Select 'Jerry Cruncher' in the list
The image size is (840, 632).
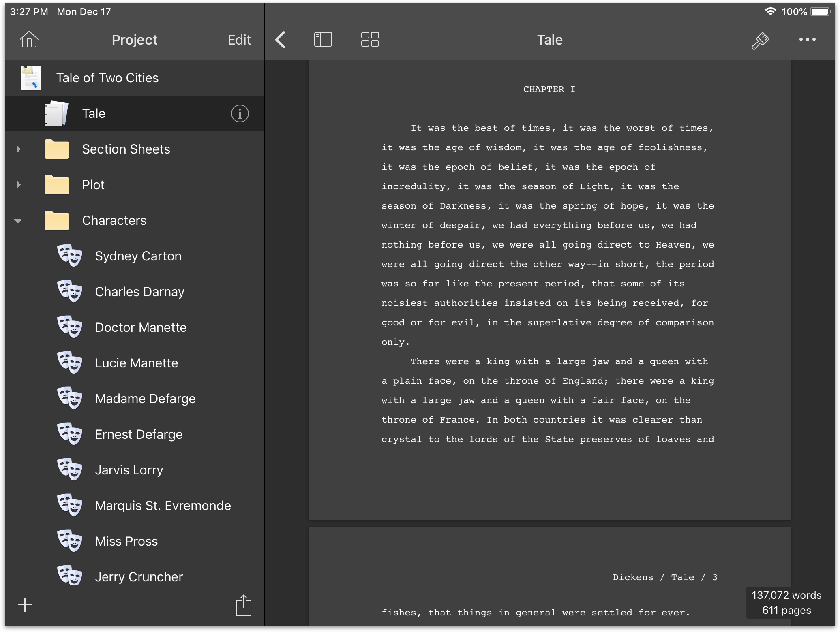tap(139, 577)
